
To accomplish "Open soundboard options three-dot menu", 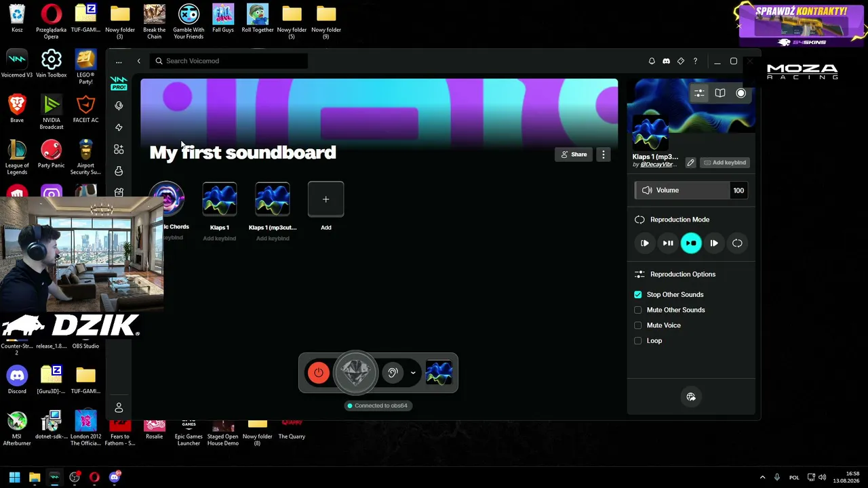I will (603, 155).
